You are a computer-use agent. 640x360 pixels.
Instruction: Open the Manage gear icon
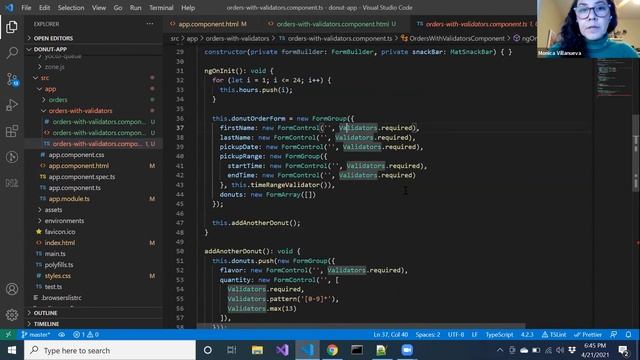click(x=12, y=315)
